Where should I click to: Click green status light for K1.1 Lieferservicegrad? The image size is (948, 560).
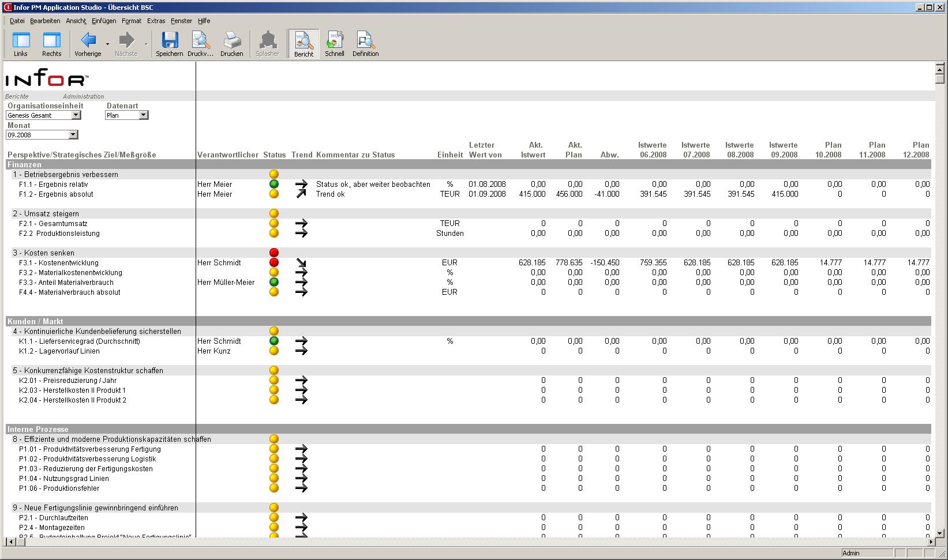(x=274, y=341)
